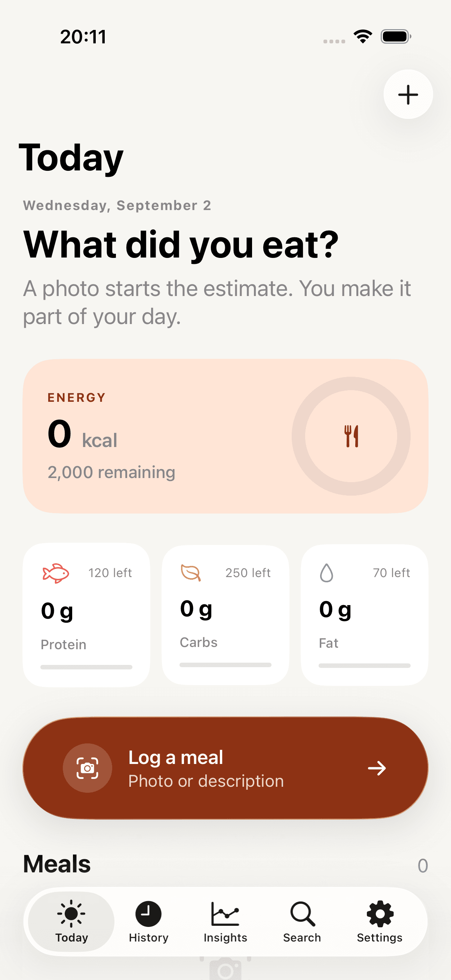Tap the Meals section header
Viewport: 451px width, 980px height.
tap(57, 864)
